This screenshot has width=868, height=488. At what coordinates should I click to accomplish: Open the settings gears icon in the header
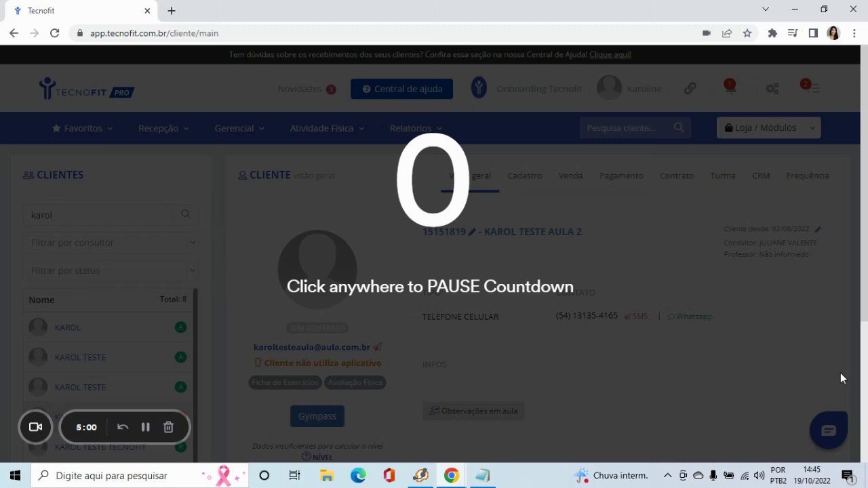(x=772, y=88)
